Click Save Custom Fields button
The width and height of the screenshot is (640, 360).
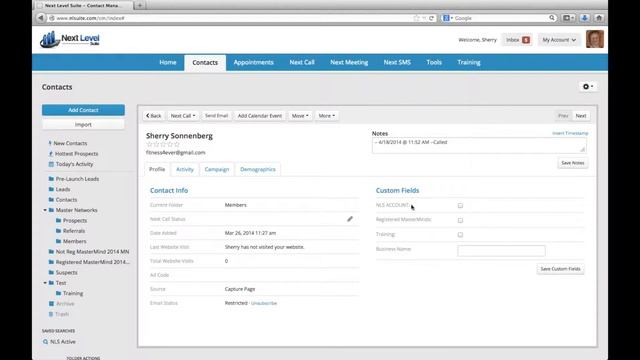tap(560, 269)
